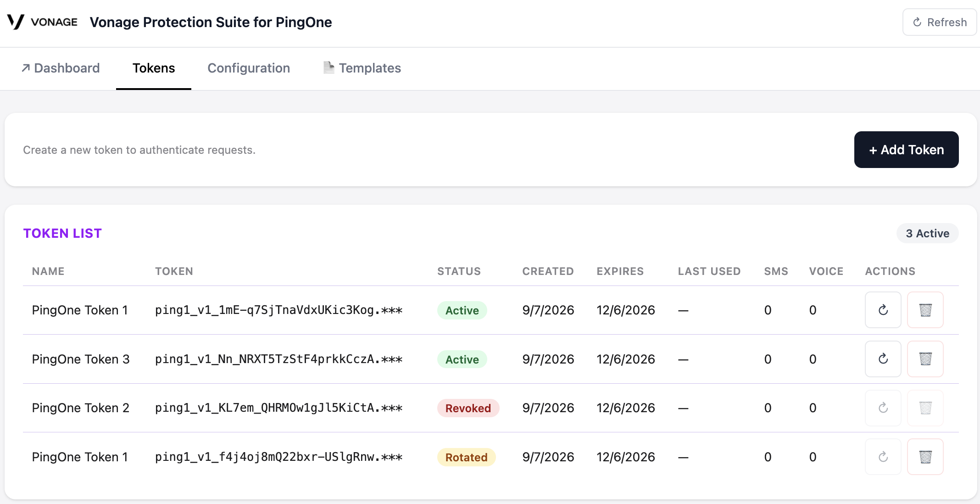Click the TOKEN column header
The height and width of the screenshot is (504, 980).
pos(174,271)
